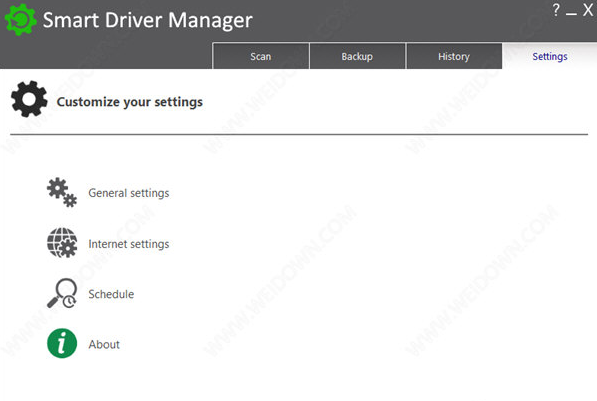Viewport: 597px width, 401px height.
Task: Click the magnifier-and-clock Schedule icon
Action: click(x=62, y=293)
